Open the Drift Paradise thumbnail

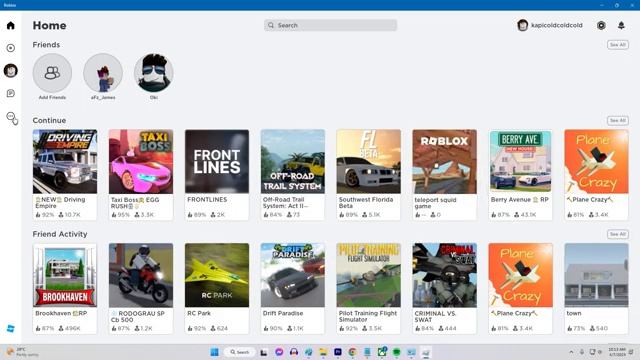(293, 275)
